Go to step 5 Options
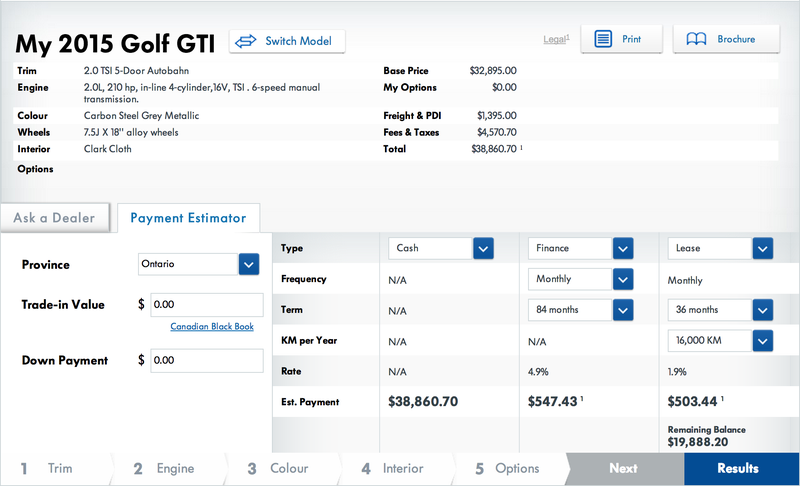 coord(510,469)
